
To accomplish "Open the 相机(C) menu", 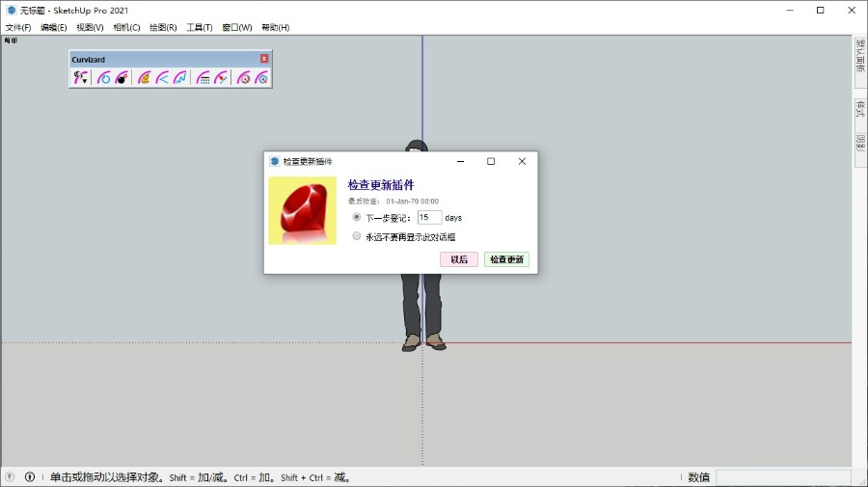I will click(126, 27).
